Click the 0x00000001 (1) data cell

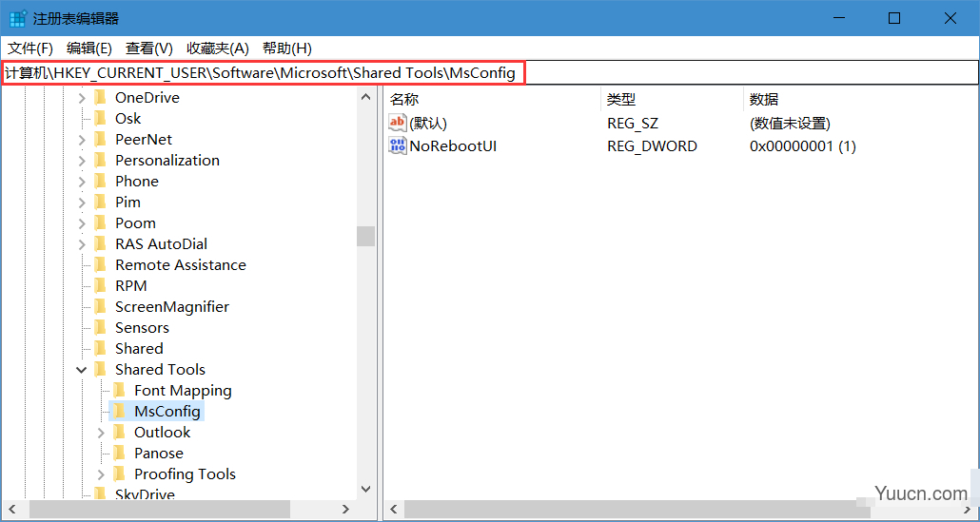click(x=802, y=146)
